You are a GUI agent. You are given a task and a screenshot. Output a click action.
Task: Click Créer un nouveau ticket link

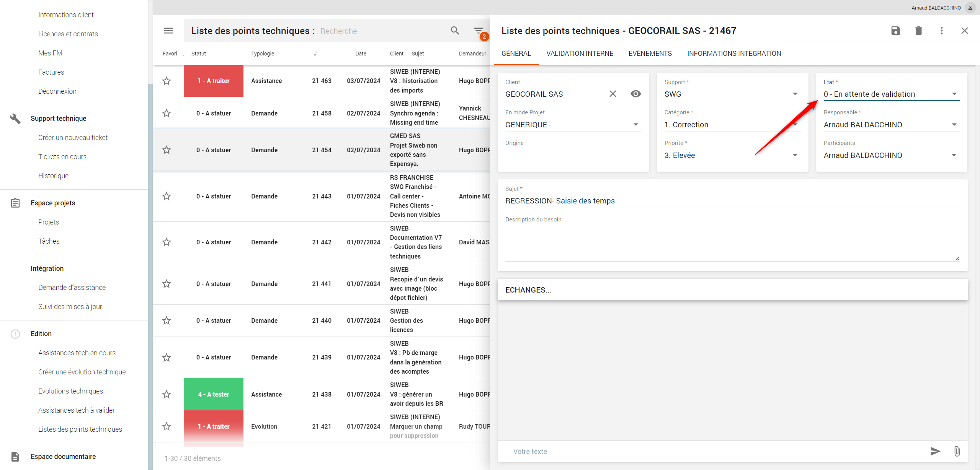tap(73, 138)
